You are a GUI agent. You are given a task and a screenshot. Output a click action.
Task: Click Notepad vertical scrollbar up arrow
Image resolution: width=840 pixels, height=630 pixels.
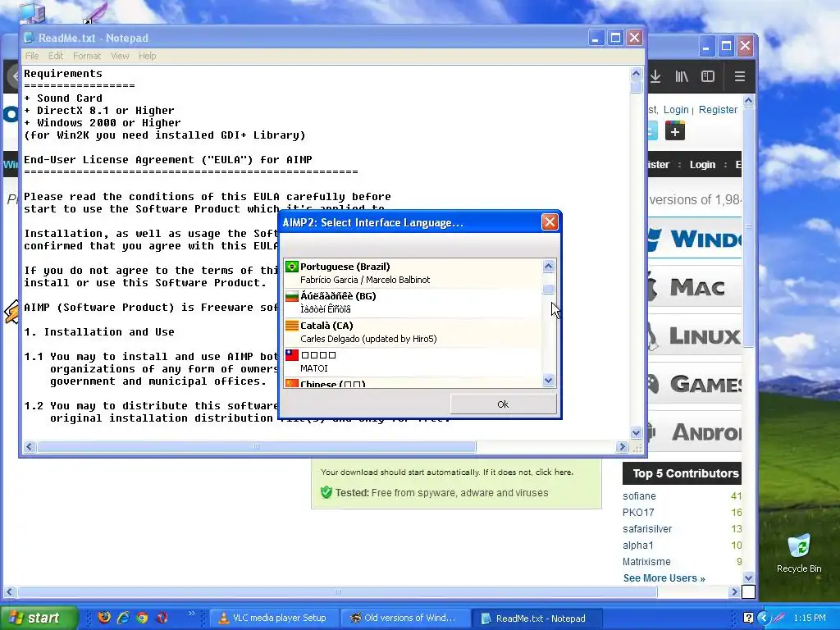point(636,73)
